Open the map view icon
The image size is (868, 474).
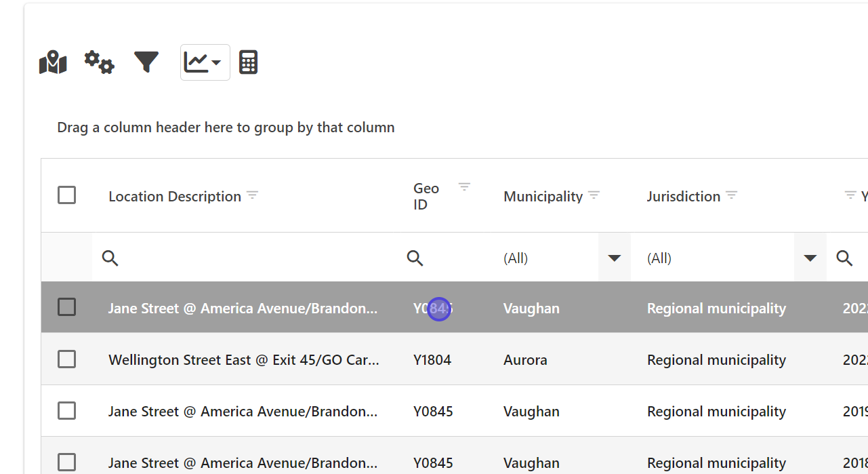(x=53, y=62)
